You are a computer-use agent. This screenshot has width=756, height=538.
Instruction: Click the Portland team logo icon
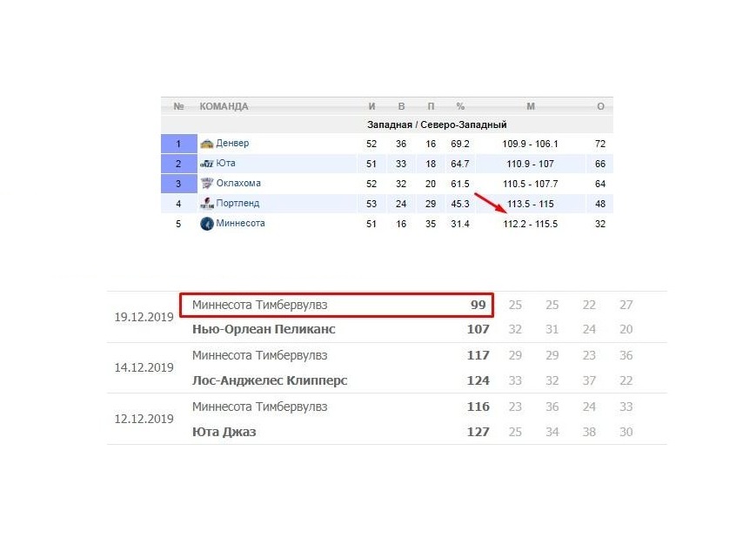(207, 204)
